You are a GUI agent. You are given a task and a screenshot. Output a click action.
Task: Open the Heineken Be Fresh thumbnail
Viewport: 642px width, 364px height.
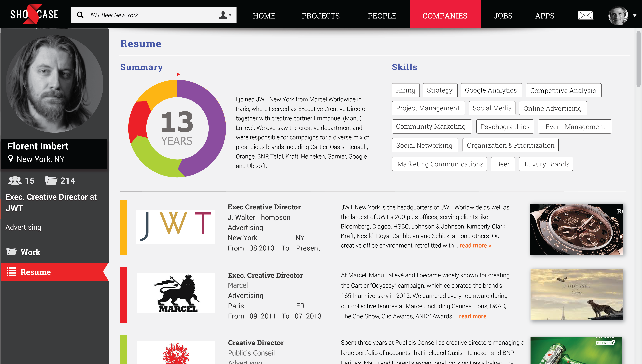(576, 350)
